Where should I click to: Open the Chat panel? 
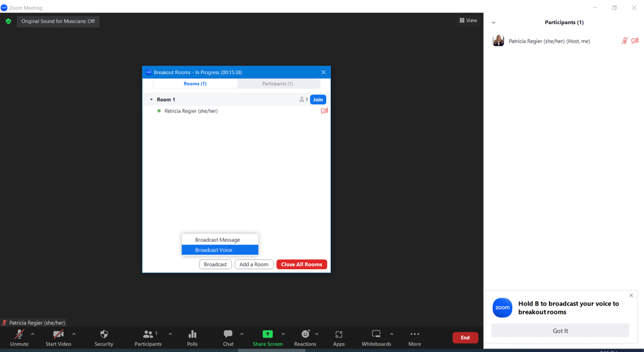[228, 337]
